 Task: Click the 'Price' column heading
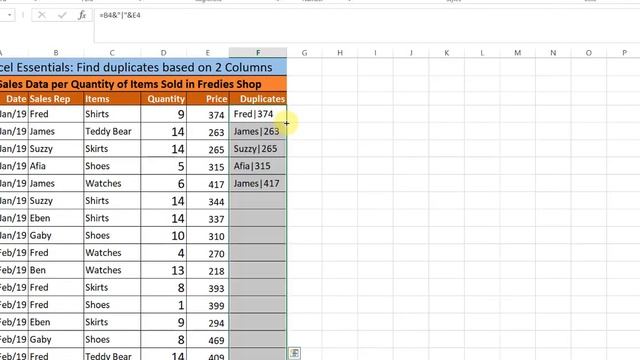208,99
